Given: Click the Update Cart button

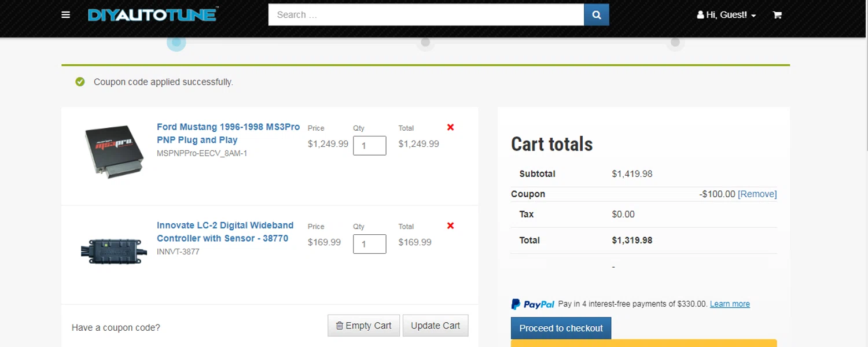Looking at the screenshot, I should pyautogui.click(x=435, y=326).
